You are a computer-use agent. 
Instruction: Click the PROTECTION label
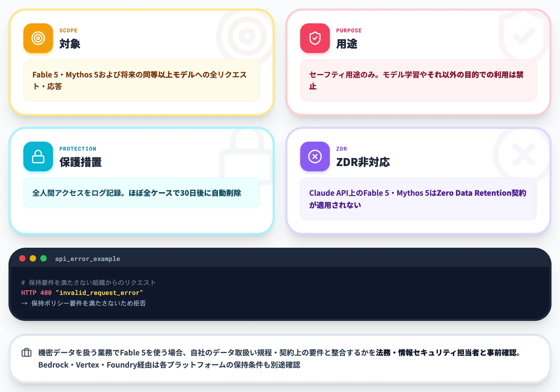click(x=78, y=149)
